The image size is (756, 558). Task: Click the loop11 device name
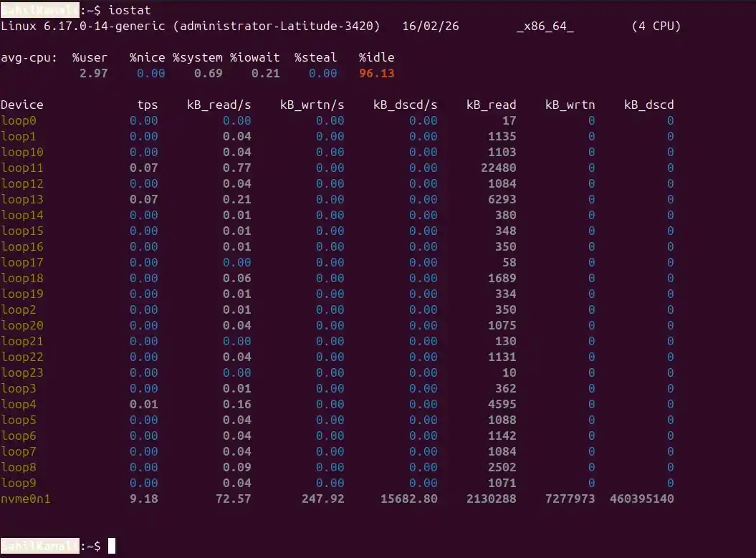point(21,168)
